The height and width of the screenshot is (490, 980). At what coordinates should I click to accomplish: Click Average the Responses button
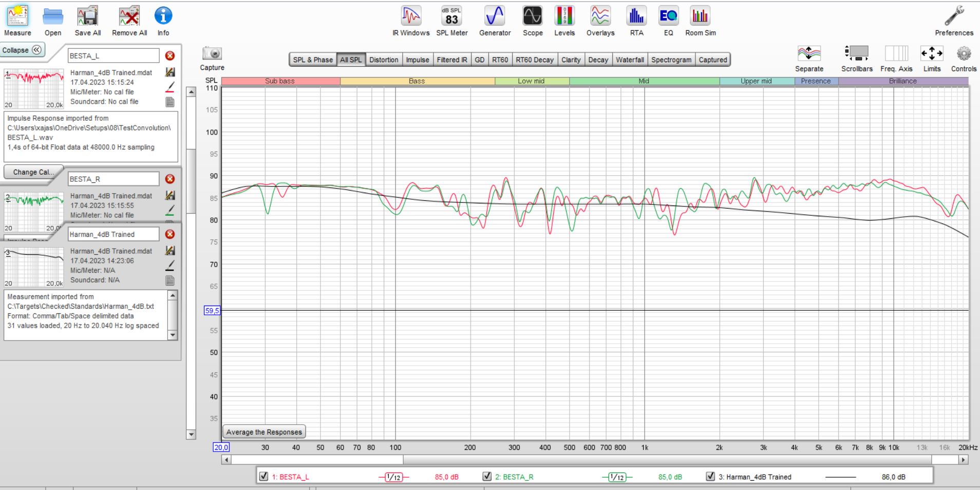pyautogui.click(x=264, y=432)
